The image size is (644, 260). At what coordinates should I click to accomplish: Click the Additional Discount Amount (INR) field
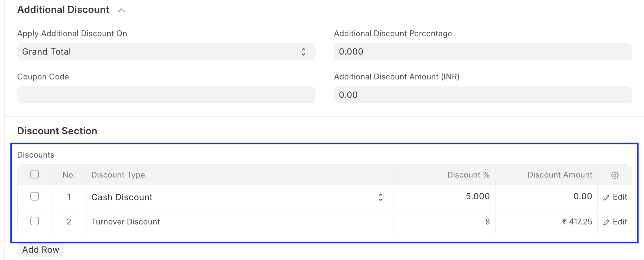pyautogui.click(x=483, y=95)
